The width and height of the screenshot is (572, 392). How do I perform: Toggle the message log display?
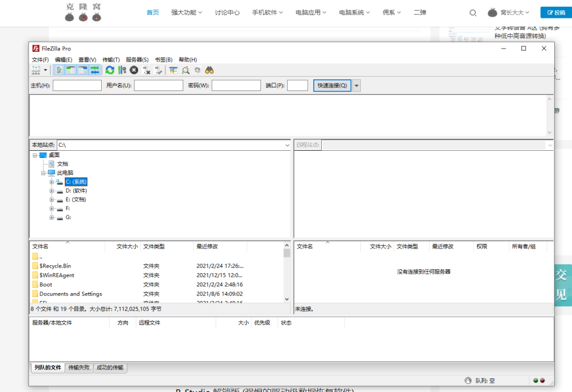point(59,70)
